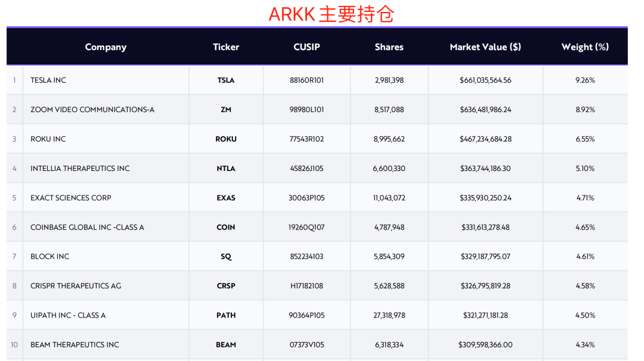Click share count 6,600,330

click(389, 169)
